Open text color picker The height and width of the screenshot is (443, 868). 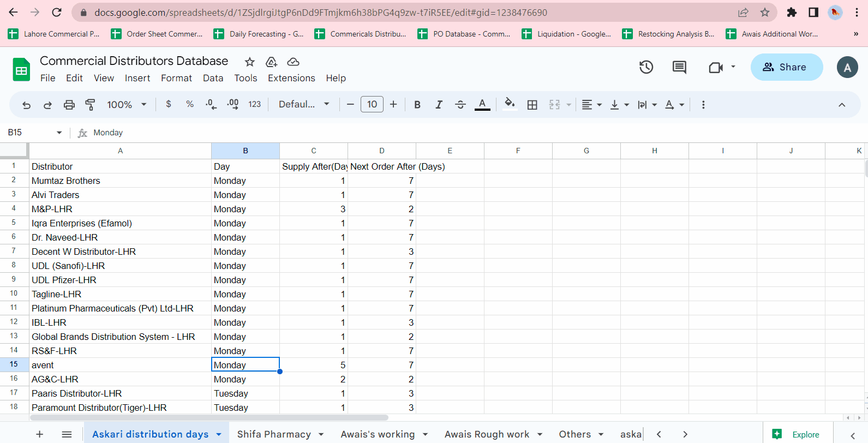[x=482, y=105]
